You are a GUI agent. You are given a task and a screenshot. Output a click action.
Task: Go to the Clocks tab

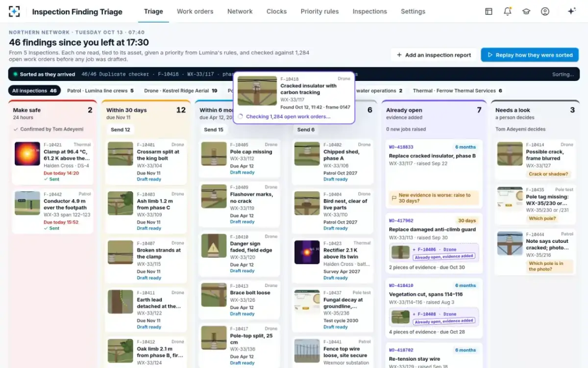coord(276,11)
